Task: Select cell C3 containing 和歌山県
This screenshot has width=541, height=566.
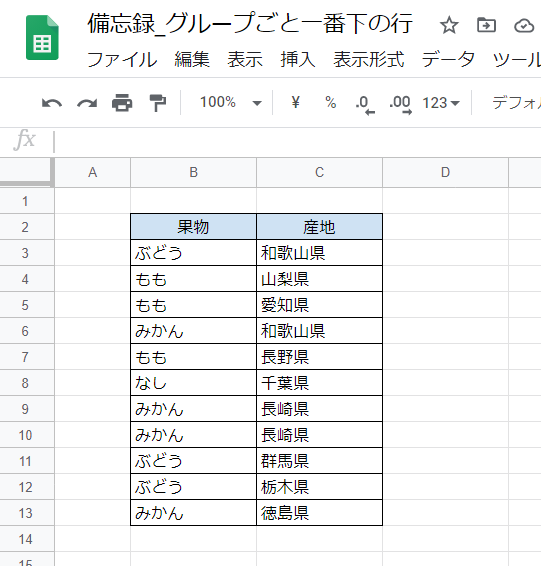Action: tap(319, 253)
